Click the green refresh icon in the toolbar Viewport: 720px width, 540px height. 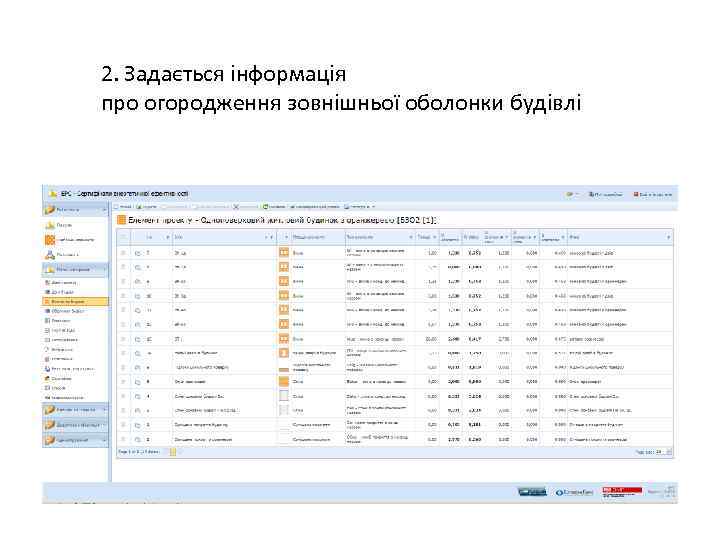click(x=265, y=207)
